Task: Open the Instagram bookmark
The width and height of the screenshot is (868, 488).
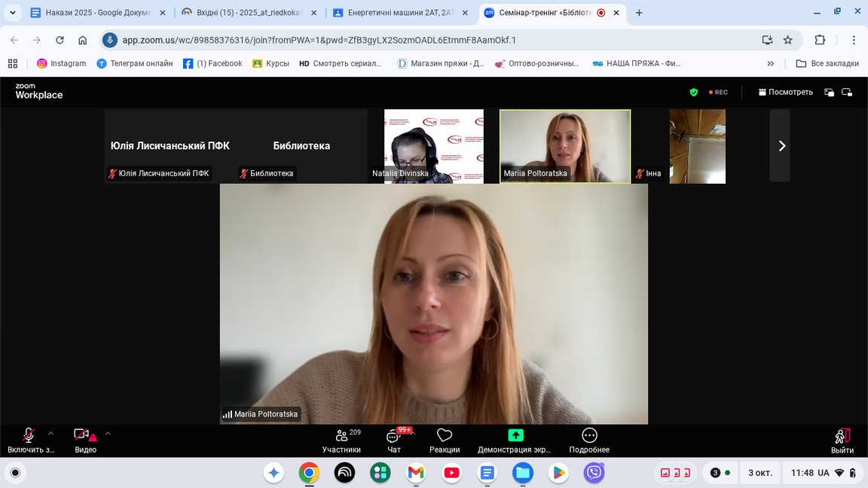Action: 62,63
